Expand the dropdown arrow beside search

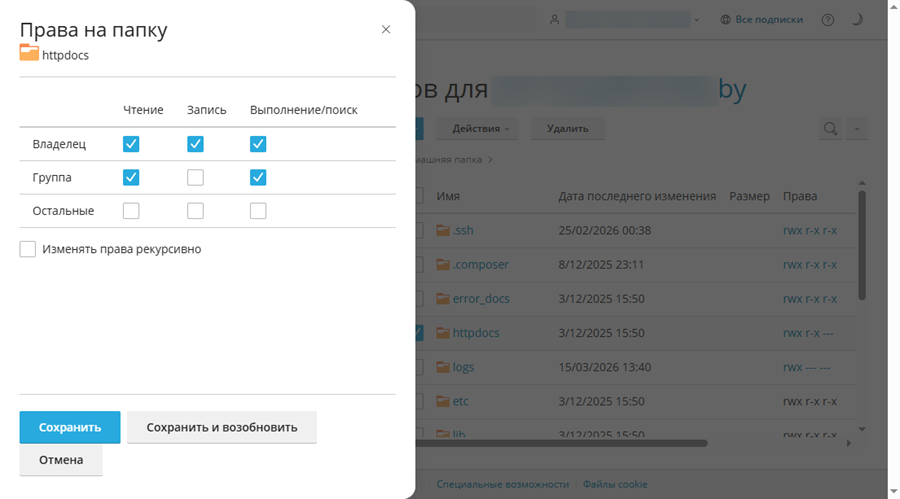point(856,128)
